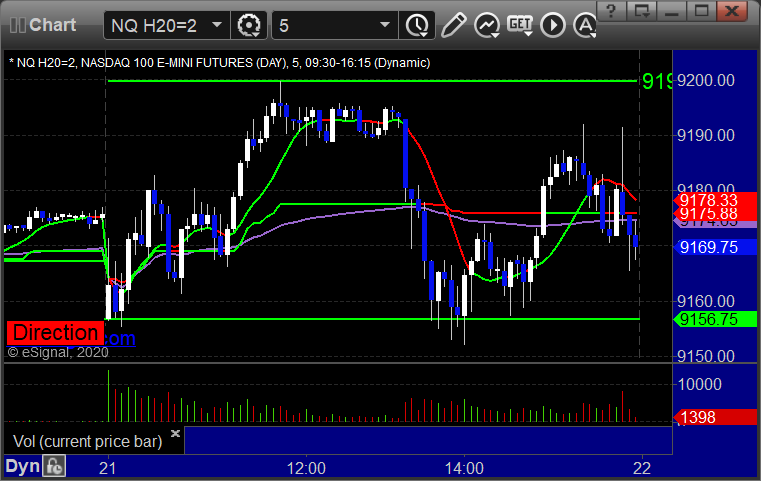Start bar replay play button
This screenshot has height=481, width=761.
pyautogui.click(x=552, y=25)
